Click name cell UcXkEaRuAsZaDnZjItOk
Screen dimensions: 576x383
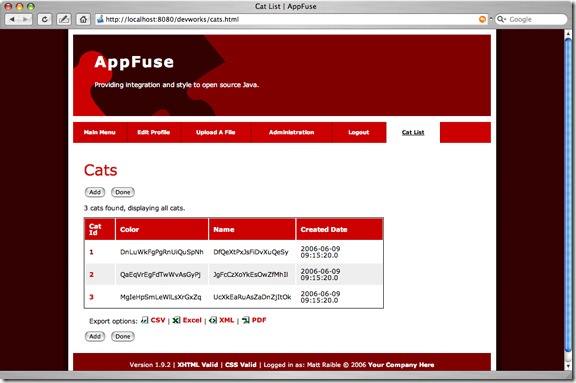pyautogui.click(x=252, y=297)
